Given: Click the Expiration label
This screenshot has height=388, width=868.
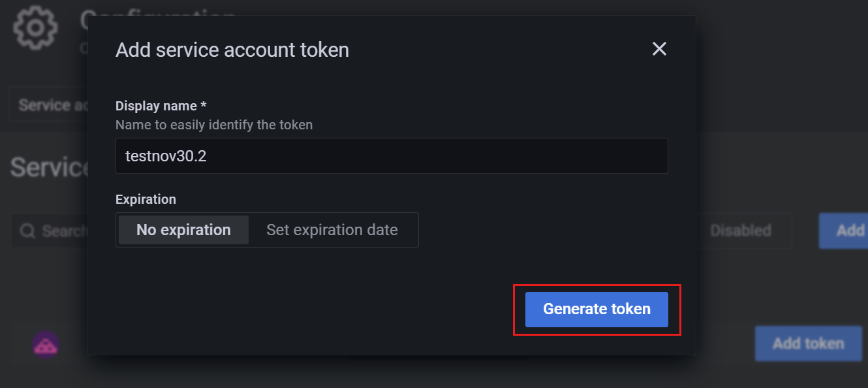Looking at the screenshot, I should [x=146, y=199].
